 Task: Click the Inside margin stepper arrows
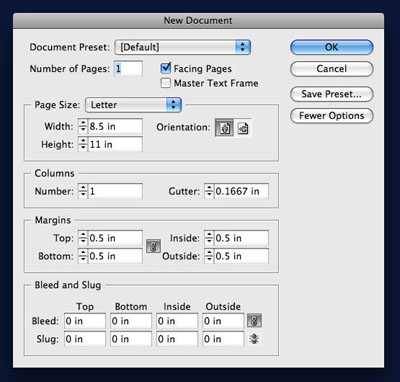click(x=209, y=238)
